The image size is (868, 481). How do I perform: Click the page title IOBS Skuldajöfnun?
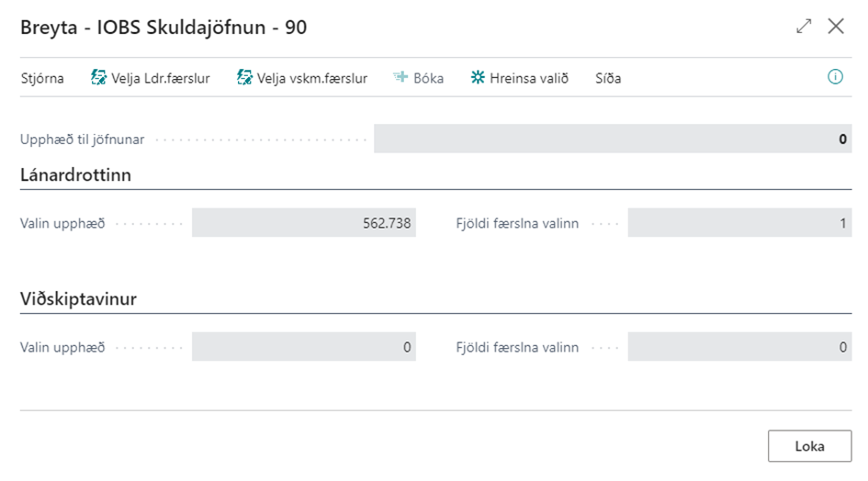pyautogui.click(x=163, y=28)
